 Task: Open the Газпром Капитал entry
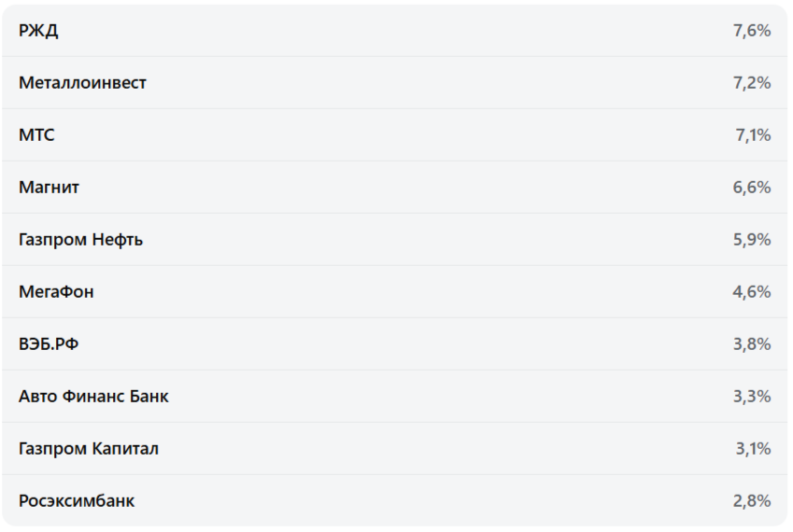89,449
